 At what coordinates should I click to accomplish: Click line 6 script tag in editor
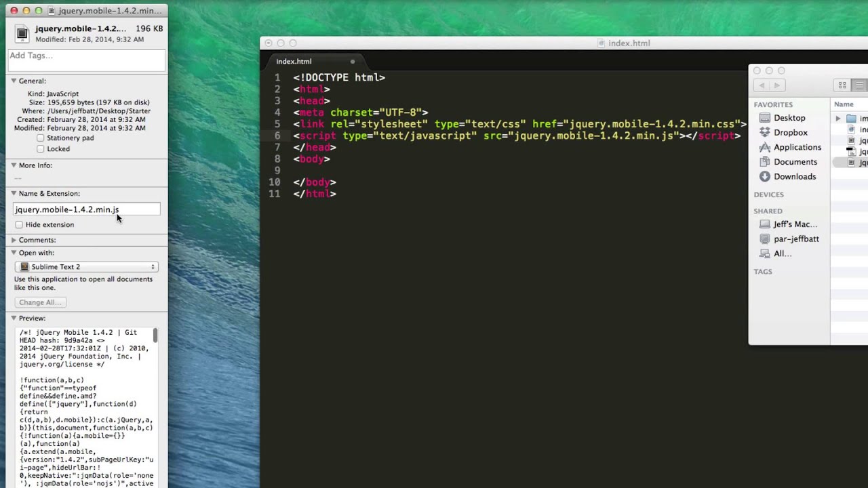[517, 136]
